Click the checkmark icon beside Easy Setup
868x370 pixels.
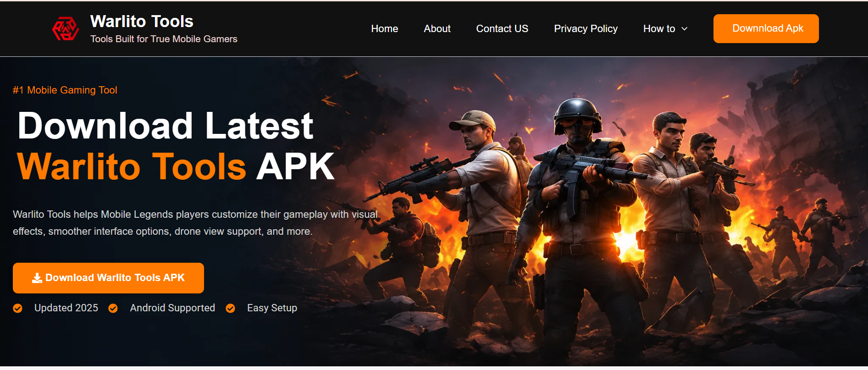tap(230, 308)
